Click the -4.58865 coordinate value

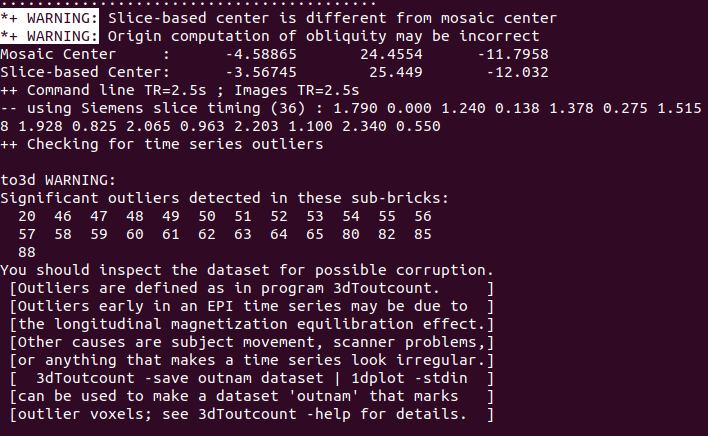click(x=261, y=54)
